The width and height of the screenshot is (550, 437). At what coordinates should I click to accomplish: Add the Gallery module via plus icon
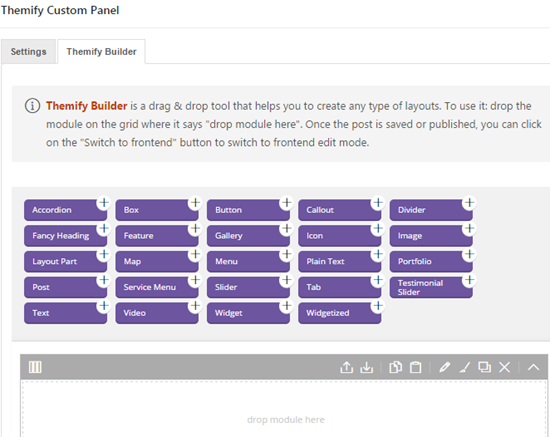[287, 229]
